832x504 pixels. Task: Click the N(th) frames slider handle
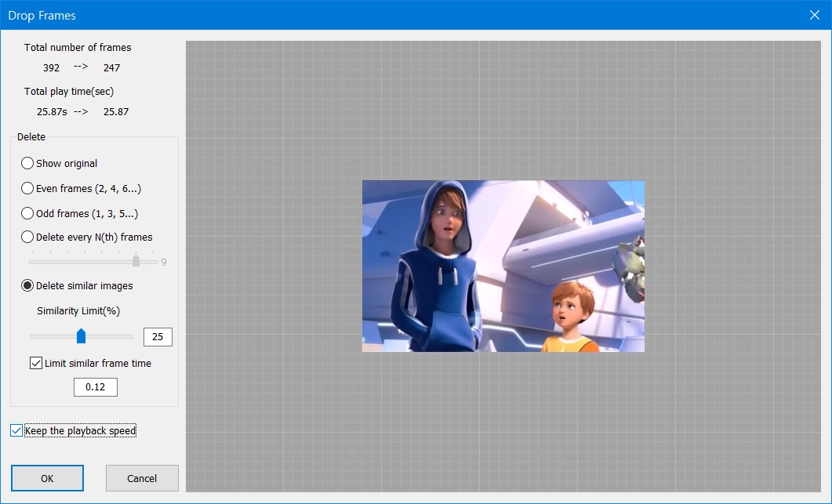click(x=136, y=261)
